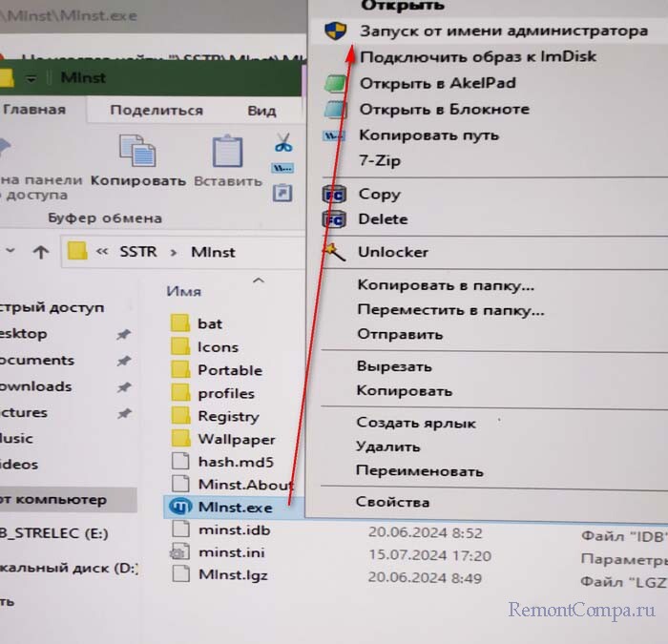668x644 pixels.
Task: Click the up arrow navigation button
Action: point(40,252)
